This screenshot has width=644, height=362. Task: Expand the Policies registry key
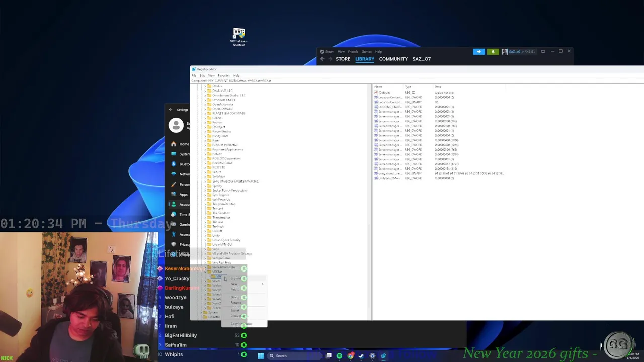point(205,118)
